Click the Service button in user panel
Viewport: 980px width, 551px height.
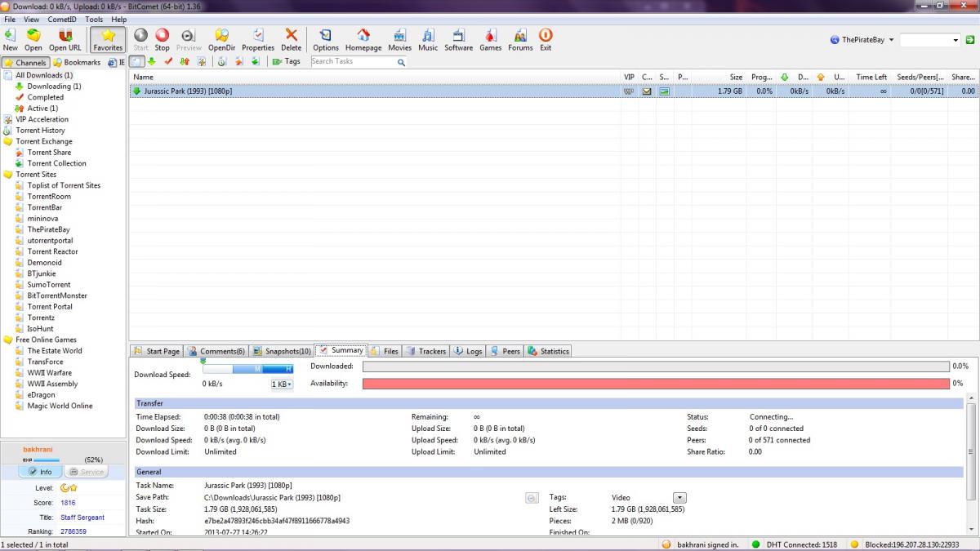(86, 472)
